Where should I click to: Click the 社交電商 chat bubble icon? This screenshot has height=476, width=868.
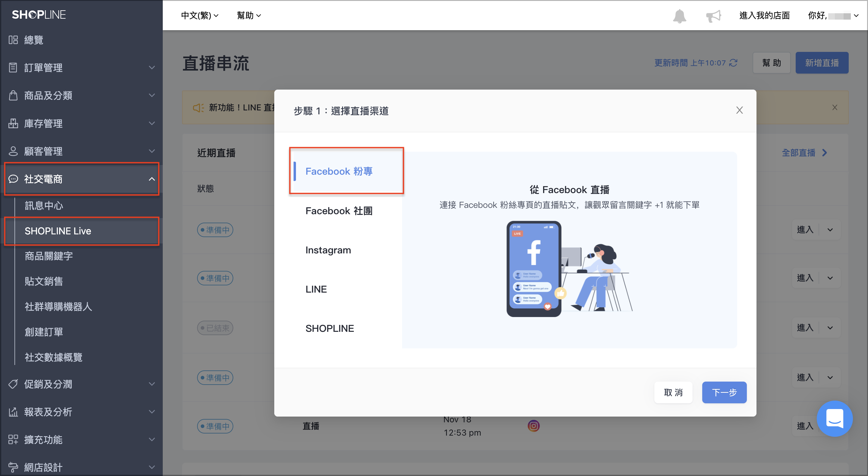[13, 179]
